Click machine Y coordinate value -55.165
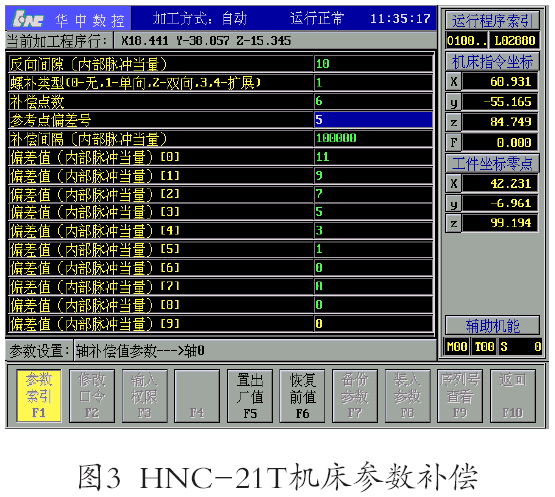This screenshot has width=555, height=497. pos(500,102)
